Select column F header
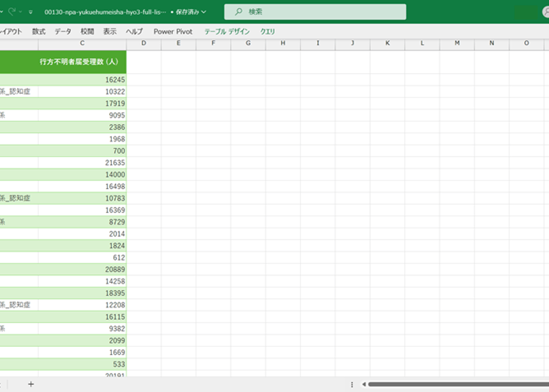The height and width of the screenshot is (392, 549). (x=213, y=43)
